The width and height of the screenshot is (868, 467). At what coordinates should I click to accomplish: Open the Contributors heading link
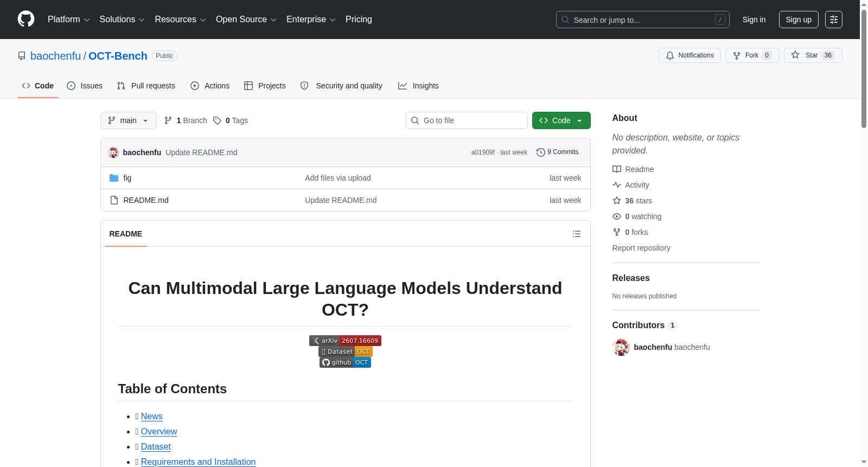644,325
